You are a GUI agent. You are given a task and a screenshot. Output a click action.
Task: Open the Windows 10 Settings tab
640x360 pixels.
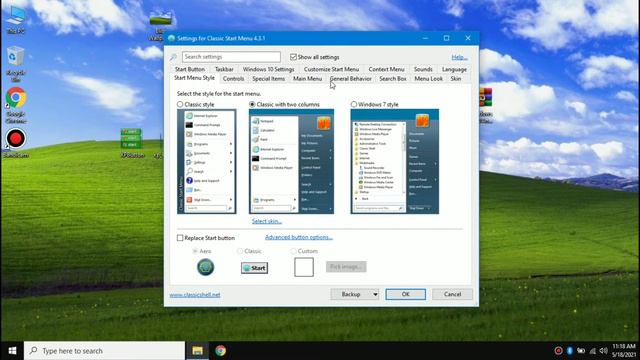268,69
